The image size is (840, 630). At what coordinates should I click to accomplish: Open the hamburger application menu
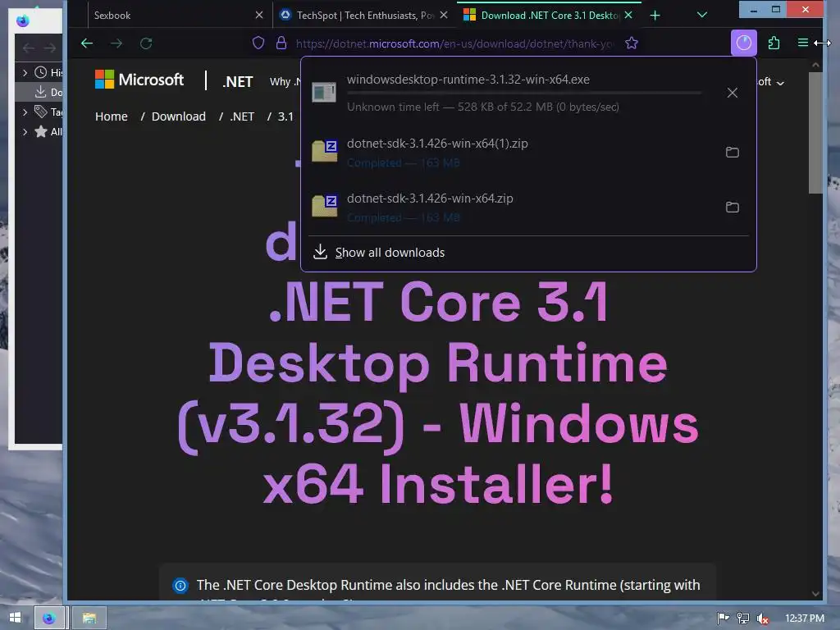point(802,43)
